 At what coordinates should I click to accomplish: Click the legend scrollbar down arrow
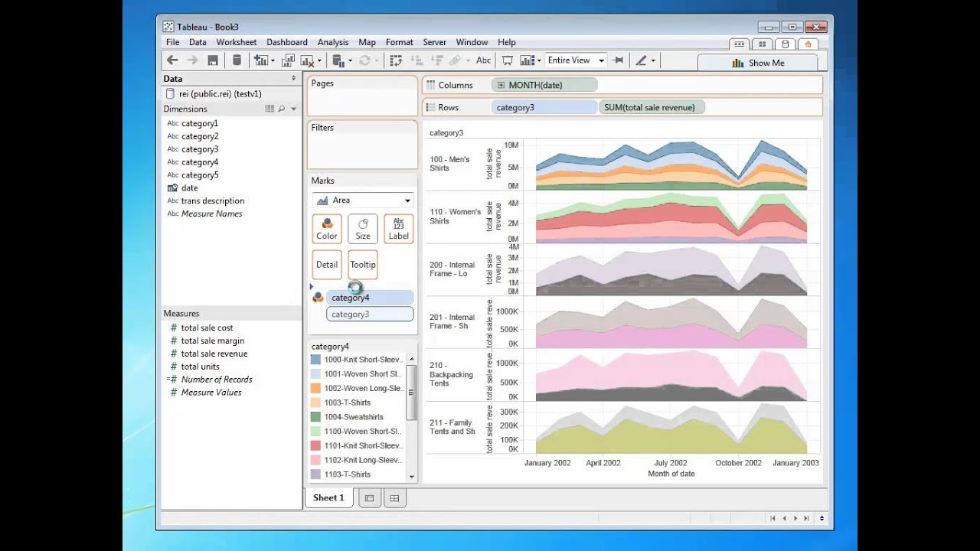click(412, 477)
